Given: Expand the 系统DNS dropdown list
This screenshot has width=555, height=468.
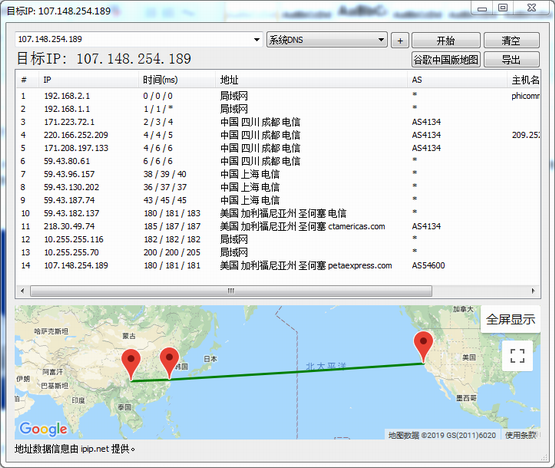Looking at the screenshot, I should (381, 39).
